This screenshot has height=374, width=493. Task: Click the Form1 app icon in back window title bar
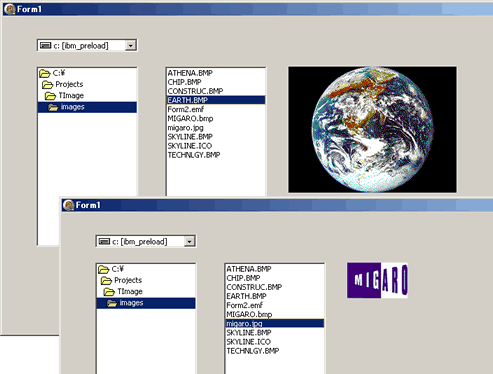(x=10, y=9)
